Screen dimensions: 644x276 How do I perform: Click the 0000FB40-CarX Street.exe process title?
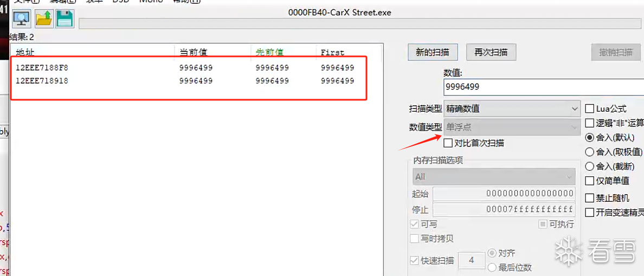pos(340,12)
